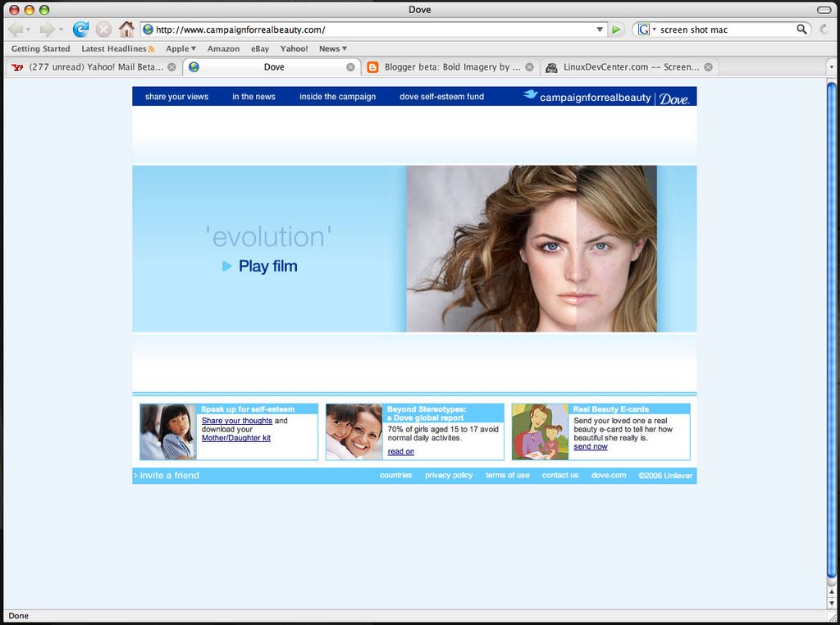Click the 'send now' e-card link
The height and width of the screenshot is (625, 840).
point(591,446)
